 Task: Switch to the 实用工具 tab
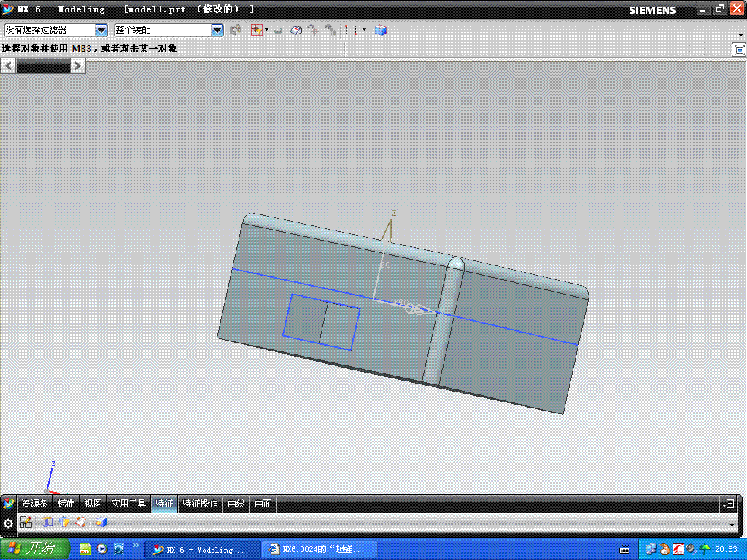(x=128, y=504)
